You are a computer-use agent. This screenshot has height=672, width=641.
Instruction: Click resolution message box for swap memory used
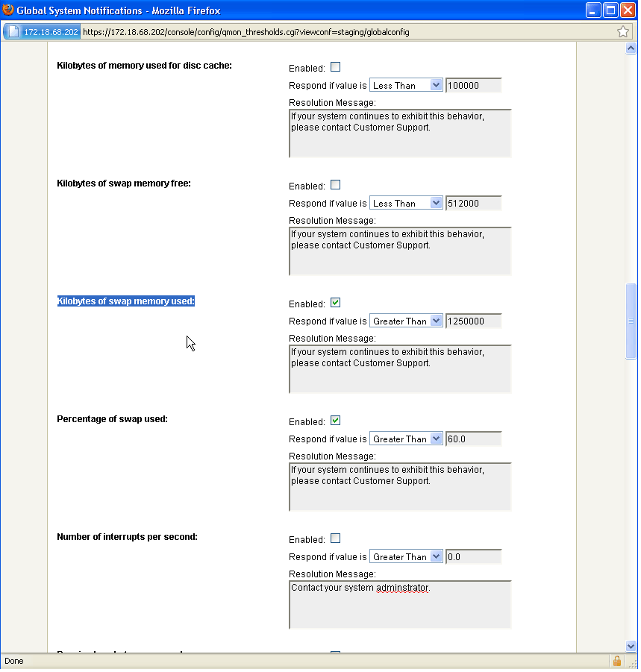[x=401, y=371]
